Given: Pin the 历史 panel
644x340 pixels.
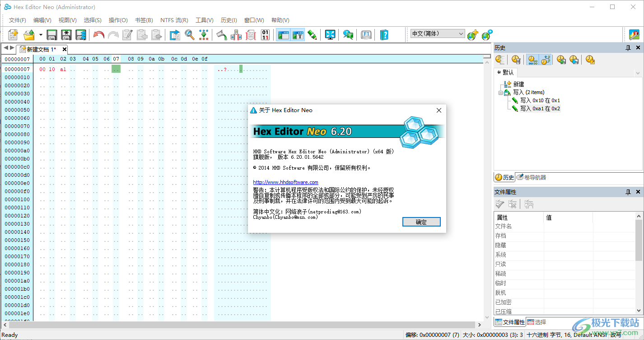Looking at the screenshot, I should coord(628,47).
